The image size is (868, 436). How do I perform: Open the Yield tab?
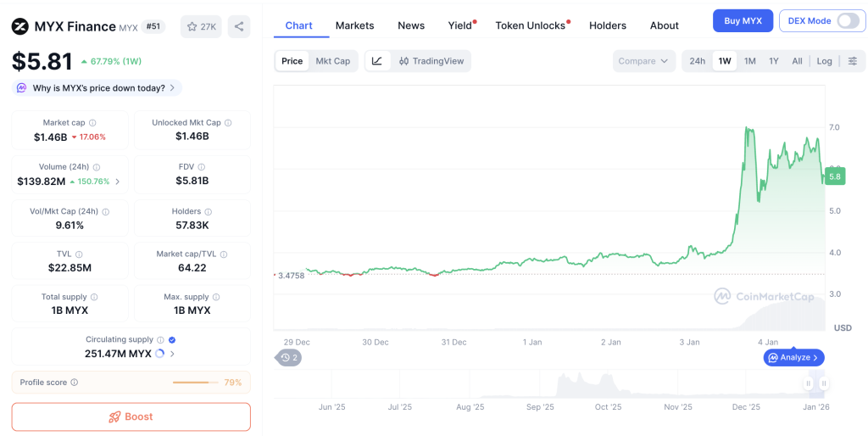[x=460, y=25]
